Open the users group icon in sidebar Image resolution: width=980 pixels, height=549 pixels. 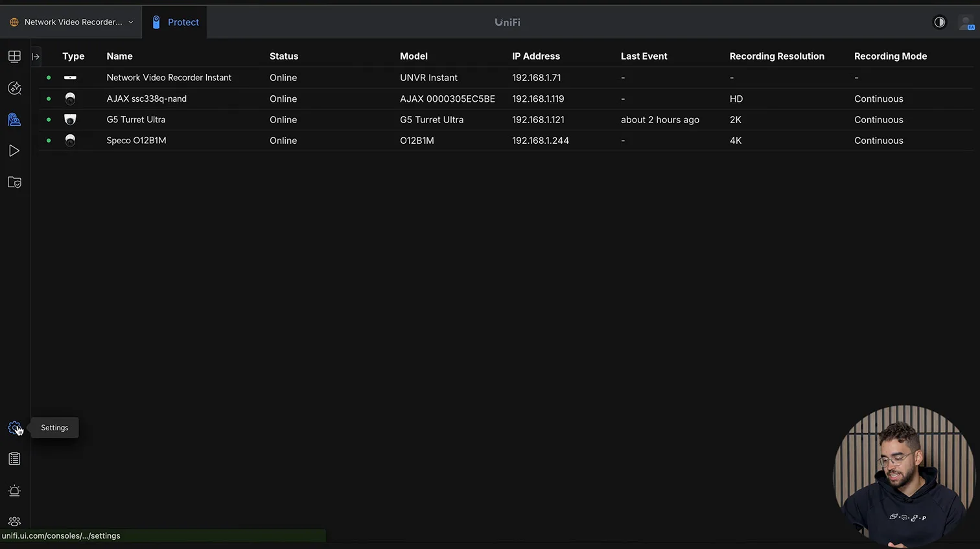[x=14, y=521]
